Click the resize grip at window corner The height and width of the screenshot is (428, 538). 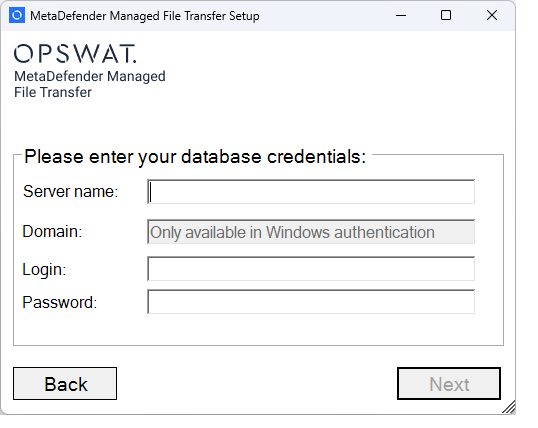509,407
